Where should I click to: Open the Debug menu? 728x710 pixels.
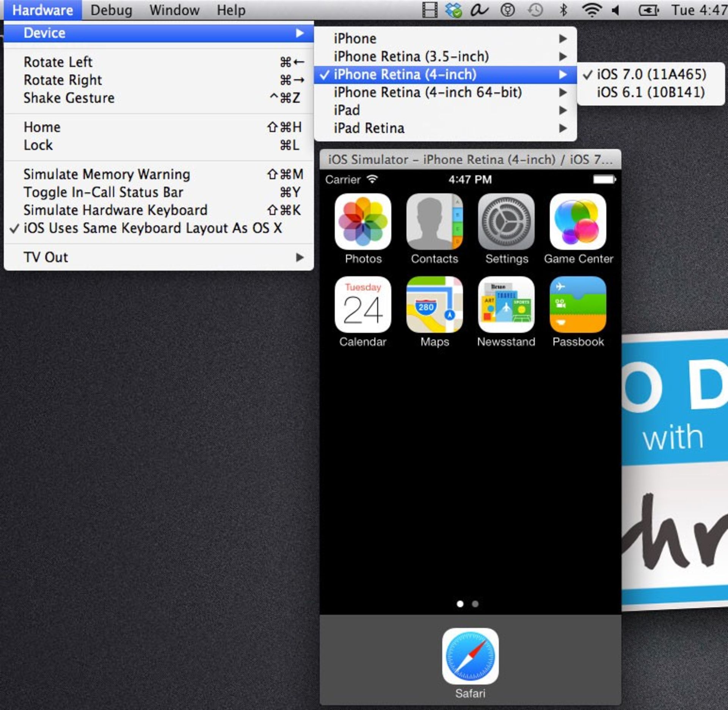[x=111, y=10]
